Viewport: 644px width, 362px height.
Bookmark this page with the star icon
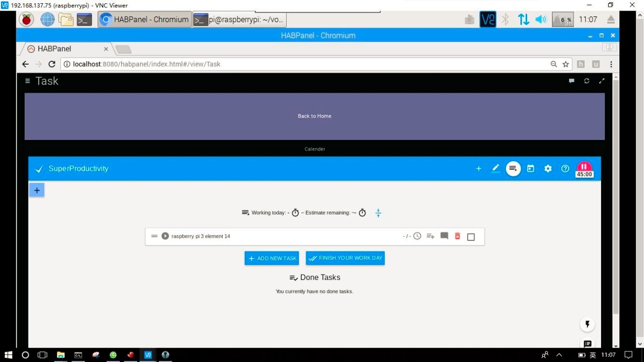coord(566,64)
